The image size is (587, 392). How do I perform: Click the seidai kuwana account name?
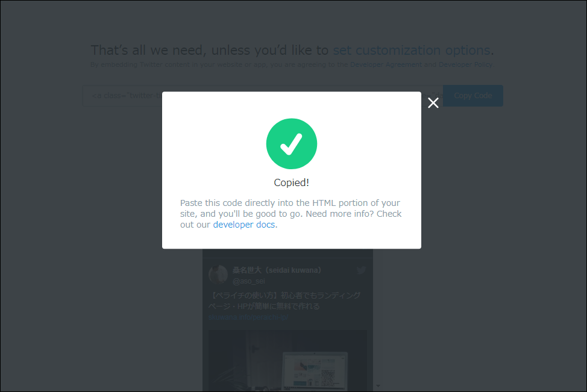[277, 270]
